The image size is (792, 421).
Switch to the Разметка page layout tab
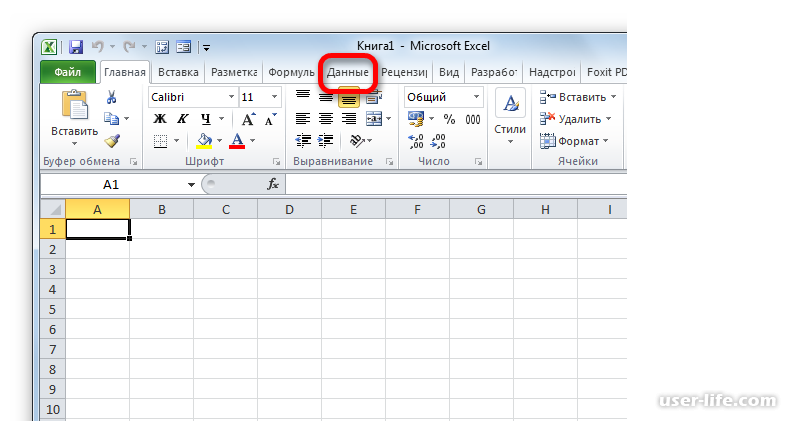pos(234,72)
